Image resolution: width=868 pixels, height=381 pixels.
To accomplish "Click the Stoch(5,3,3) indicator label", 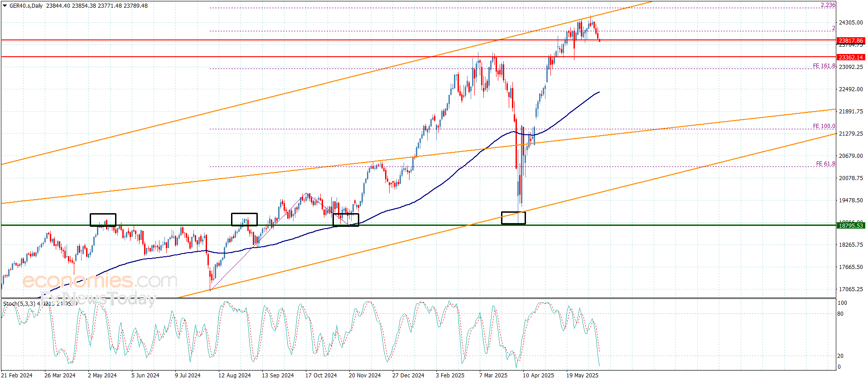I will [19, 303].
